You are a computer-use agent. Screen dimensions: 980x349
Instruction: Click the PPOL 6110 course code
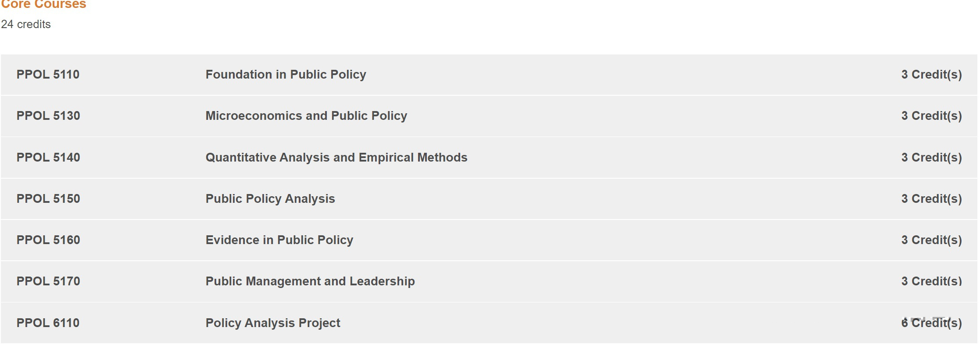pos(48,323)
